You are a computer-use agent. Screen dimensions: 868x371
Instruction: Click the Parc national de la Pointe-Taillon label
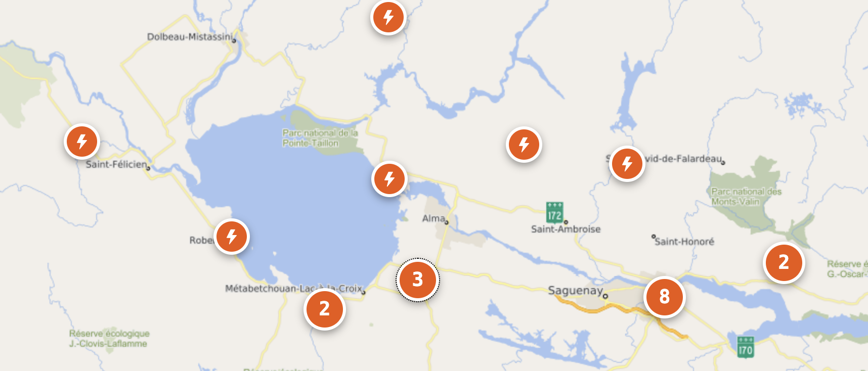[x=320, y=138]
